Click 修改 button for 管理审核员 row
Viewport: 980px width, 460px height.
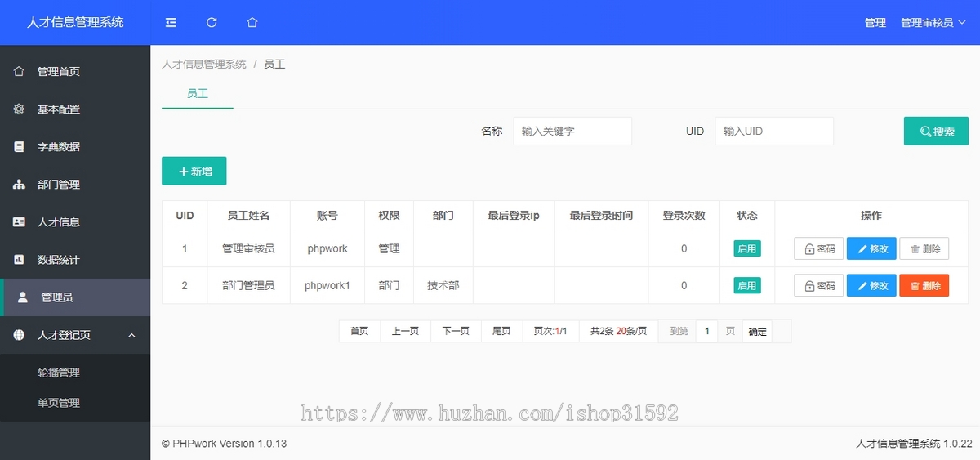tap(871, 248)
